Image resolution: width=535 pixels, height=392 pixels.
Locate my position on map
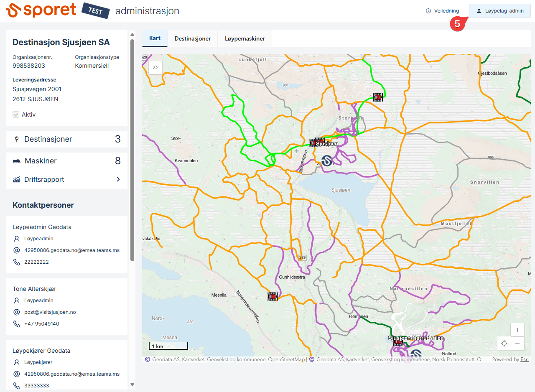click(504, 344)
